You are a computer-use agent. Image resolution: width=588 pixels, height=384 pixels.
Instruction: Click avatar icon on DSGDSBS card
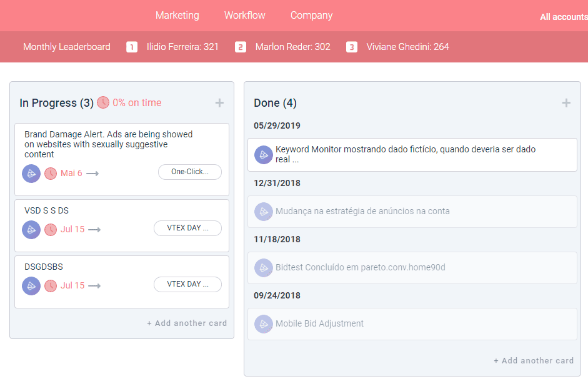[31, 286]
